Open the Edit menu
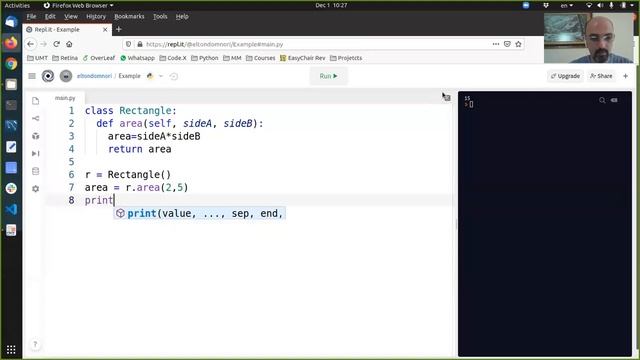 [50, 16]
